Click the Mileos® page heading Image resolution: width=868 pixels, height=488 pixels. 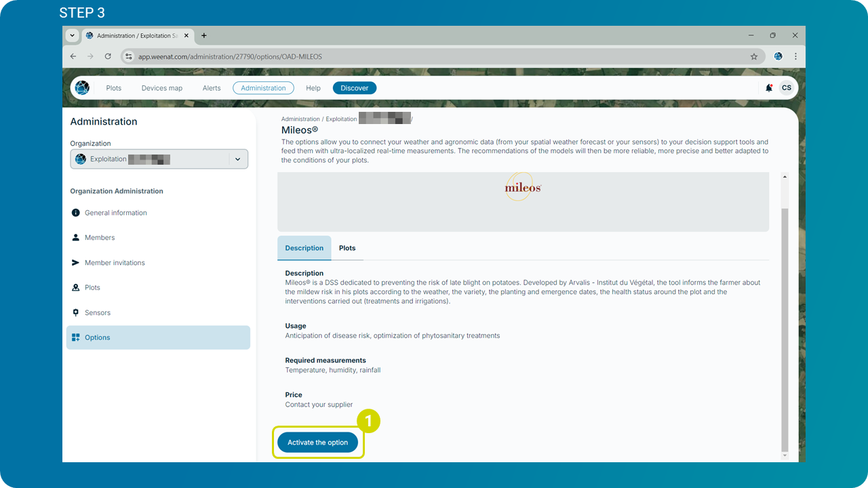[x=300, y=129]
